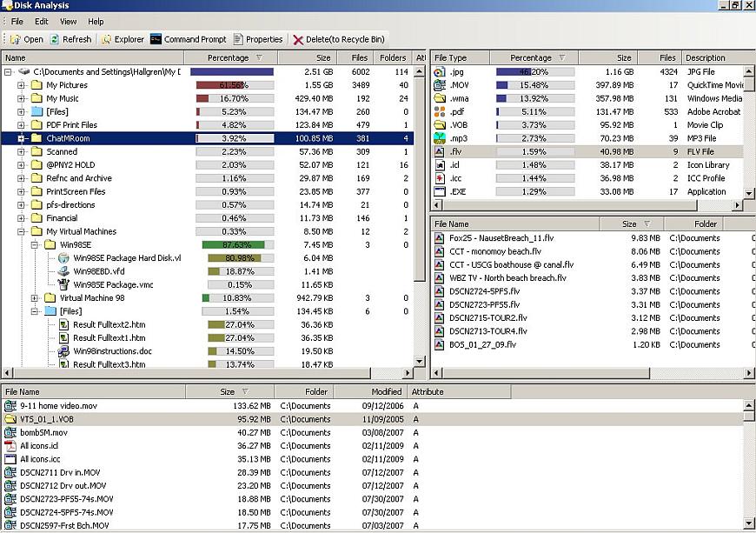Collapse the My Virtual Machines folder
756x533 pixels.
coord(22,231)
